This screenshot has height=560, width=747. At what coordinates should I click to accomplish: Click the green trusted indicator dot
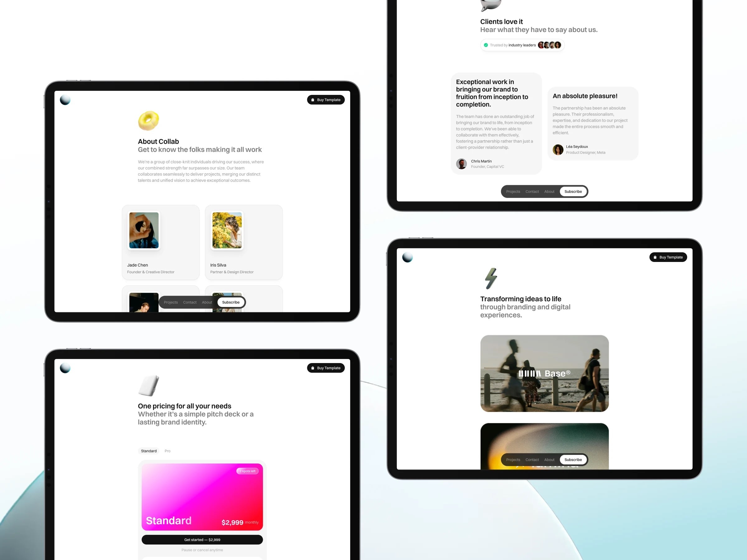pos(486,45)
